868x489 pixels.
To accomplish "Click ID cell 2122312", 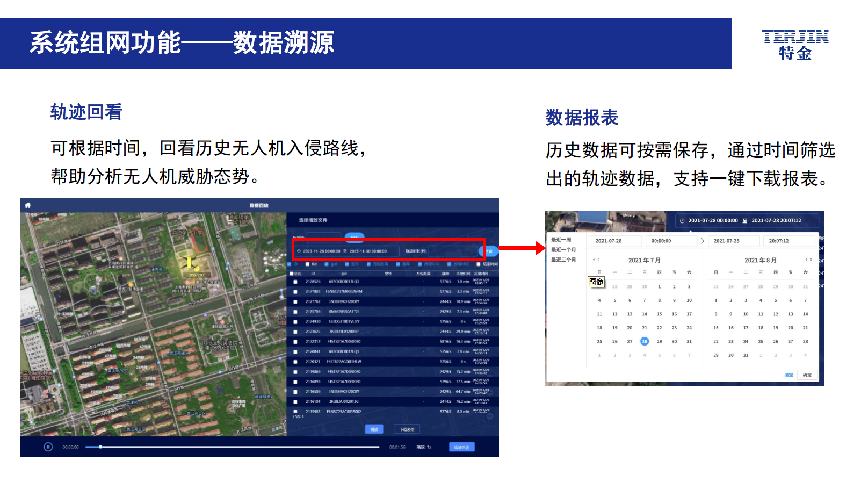I will pos(313,342).
